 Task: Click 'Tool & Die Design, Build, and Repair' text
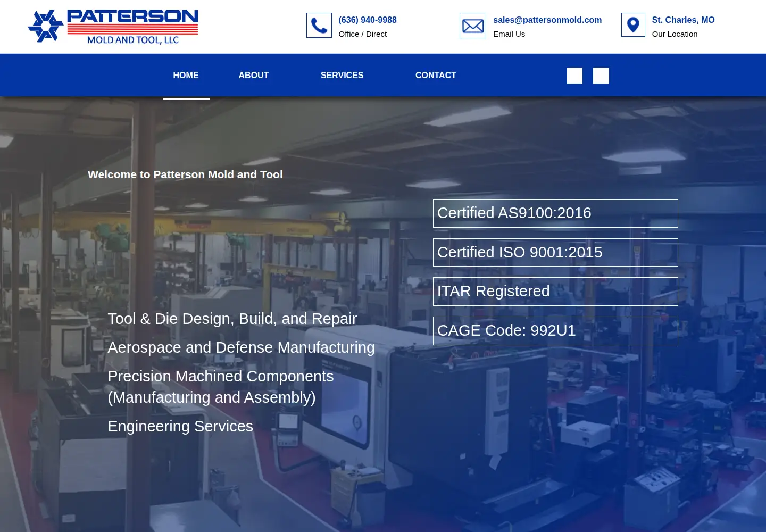click(x=232, y=319)
